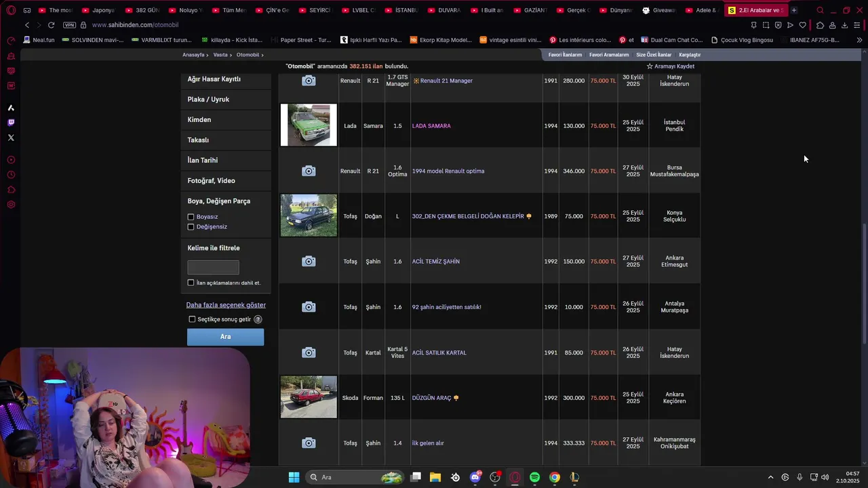Click the blue Ara search button
This screenshot has width=868, height=488.
226,337
